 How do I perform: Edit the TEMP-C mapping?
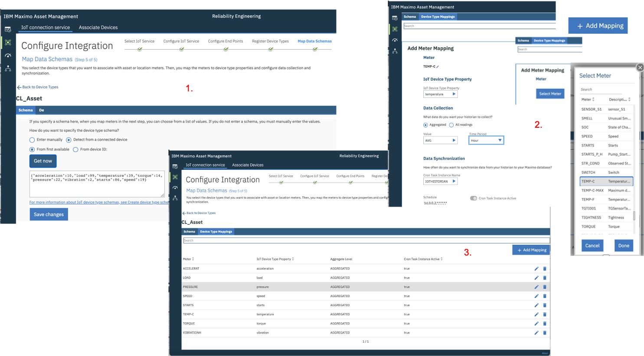tap(536, 314)
